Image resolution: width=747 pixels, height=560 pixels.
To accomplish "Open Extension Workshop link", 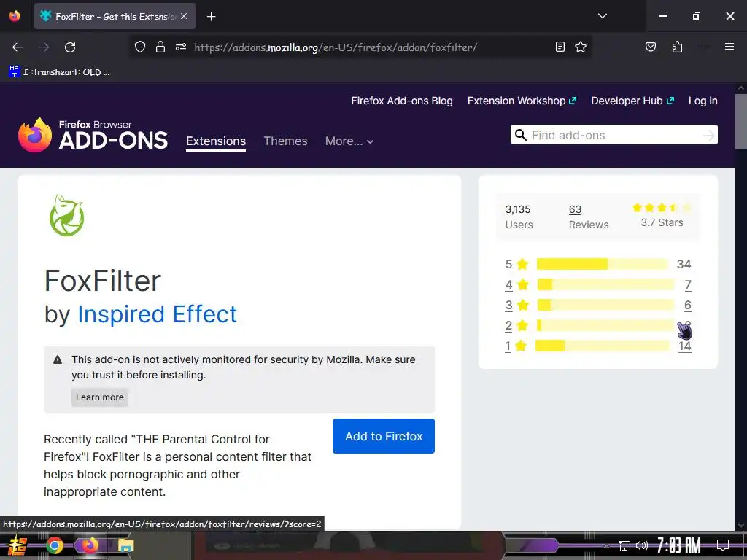I will click(522, 101).
